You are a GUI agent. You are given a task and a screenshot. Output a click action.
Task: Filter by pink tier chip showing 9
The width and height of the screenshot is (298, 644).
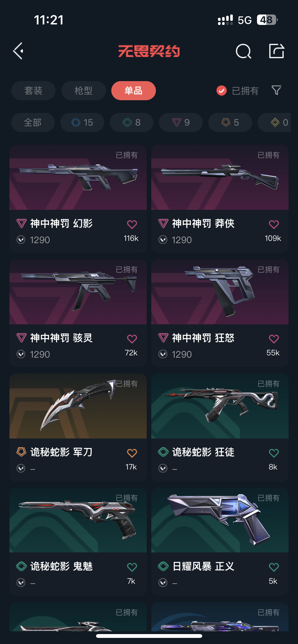181,122
